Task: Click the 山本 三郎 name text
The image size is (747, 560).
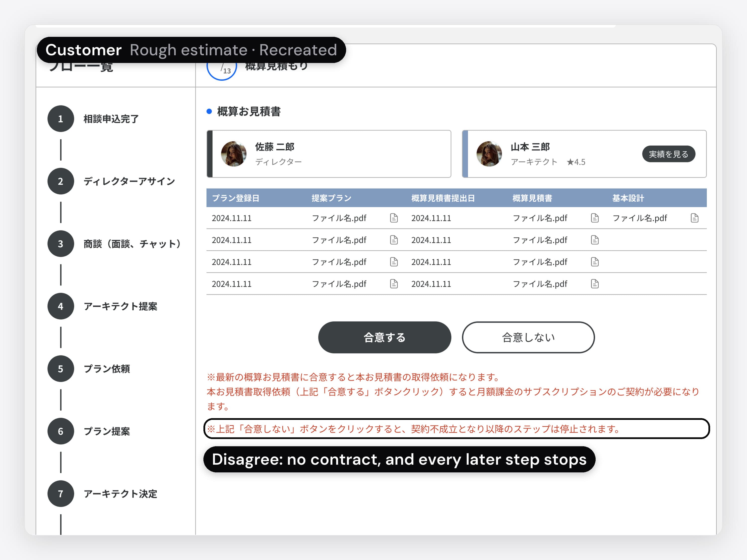Action: click(530, 147)
